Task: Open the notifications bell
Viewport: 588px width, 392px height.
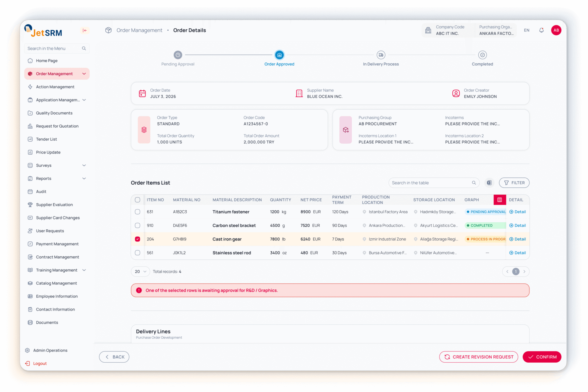Action: (541, 30)
